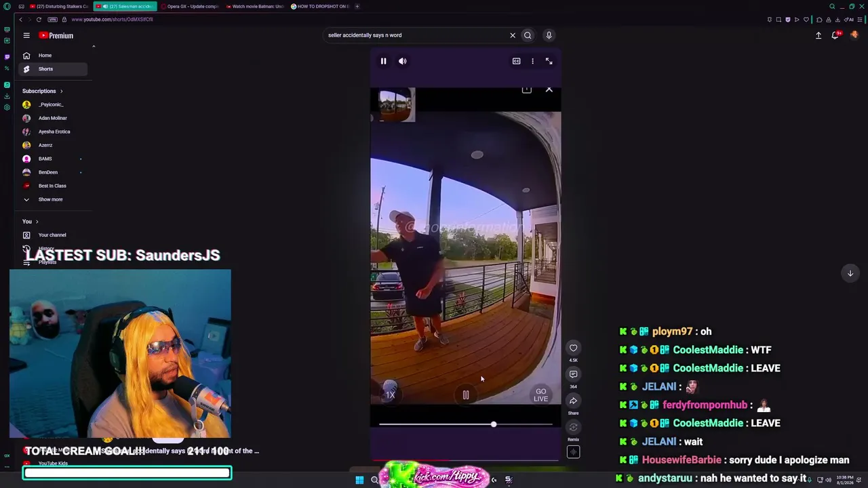The image size is (868, 488).
Task: Switch to the Watch movie Batman browser tab
Action: (x=256, y=6)
